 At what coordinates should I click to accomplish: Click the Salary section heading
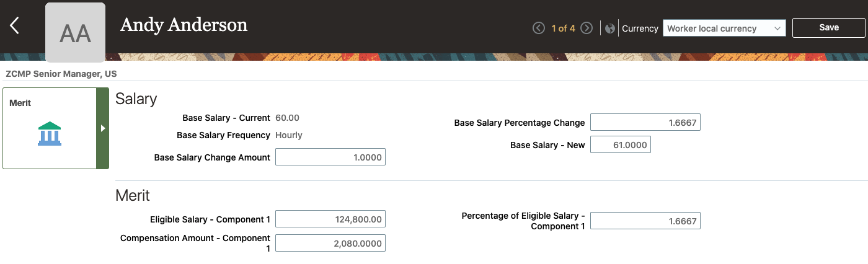pyautogui.click(x=136, y=99)
